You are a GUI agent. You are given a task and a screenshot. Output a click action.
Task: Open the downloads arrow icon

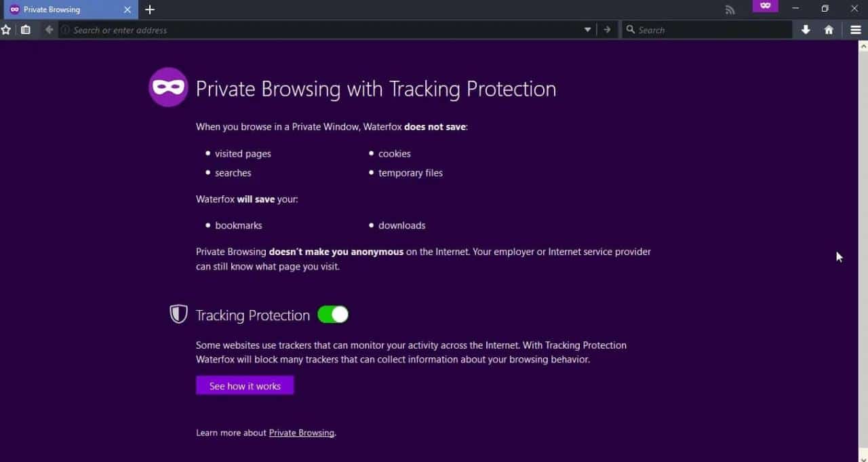coord(806,30)
